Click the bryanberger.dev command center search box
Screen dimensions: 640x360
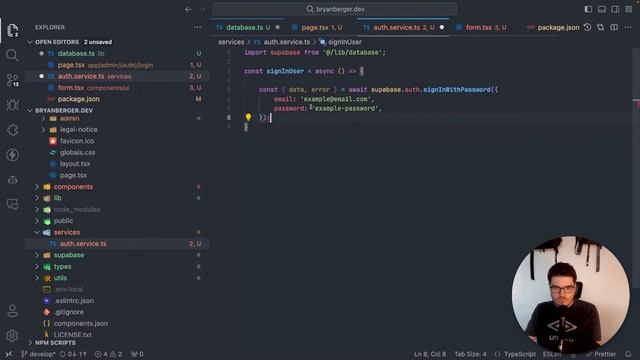(335, 9)
